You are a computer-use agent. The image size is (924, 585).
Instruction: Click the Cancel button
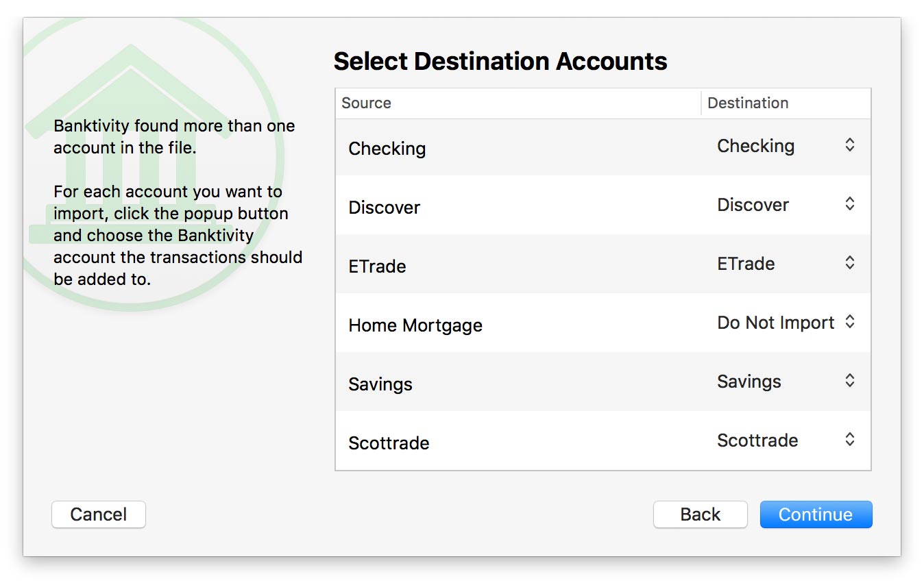tap(99, 514)
